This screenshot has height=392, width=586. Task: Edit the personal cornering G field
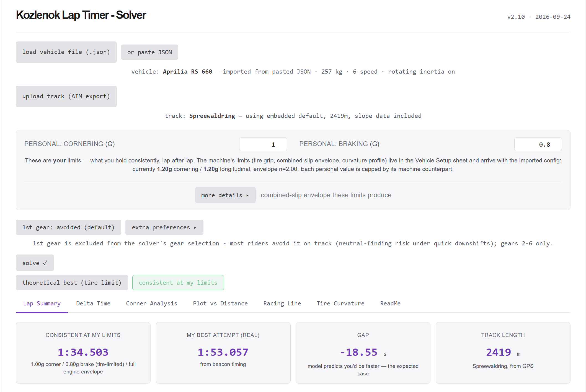coord(263,144)
